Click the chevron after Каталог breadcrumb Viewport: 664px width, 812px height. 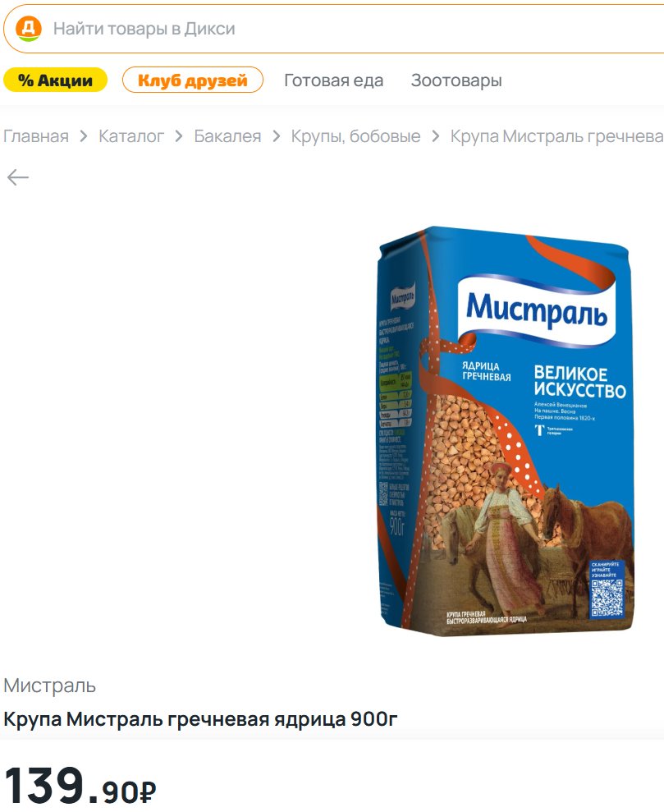click(179, 136)
